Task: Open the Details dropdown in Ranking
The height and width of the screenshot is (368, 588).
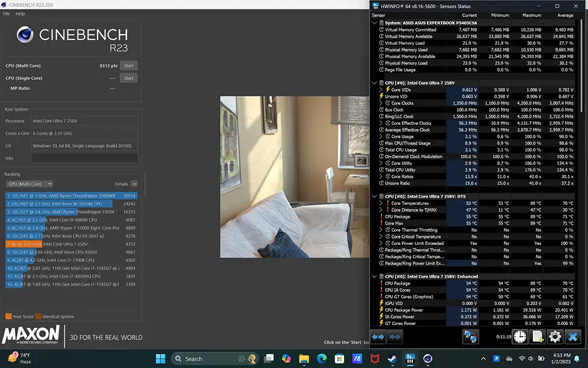Action: pyautogui.click(x=134, y=184)
